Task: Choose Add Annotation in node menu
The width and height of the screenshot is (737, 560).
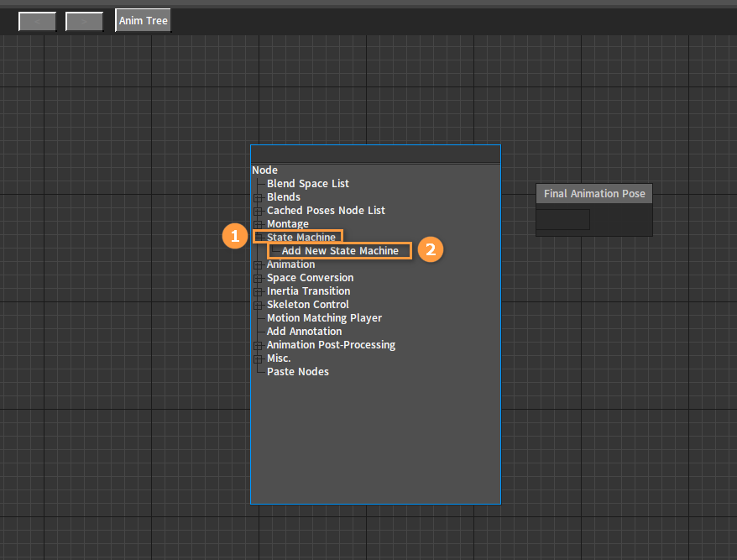Action: tap(304, 332)
